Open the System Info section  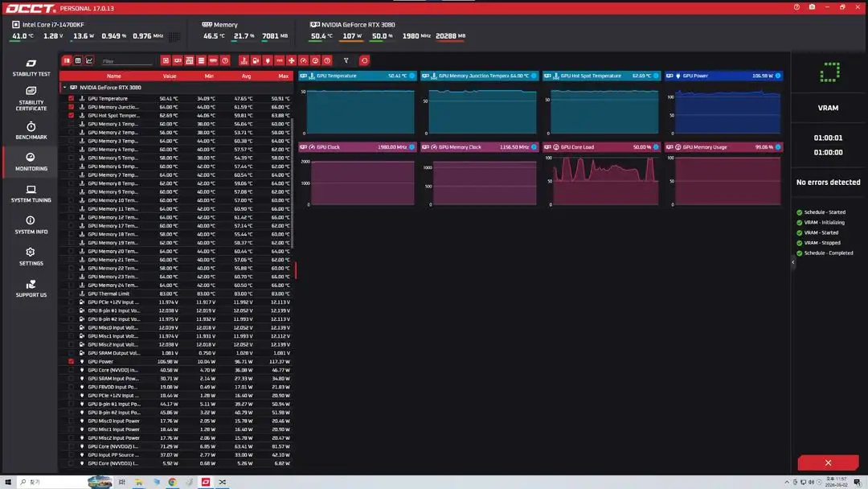(31, 225)
